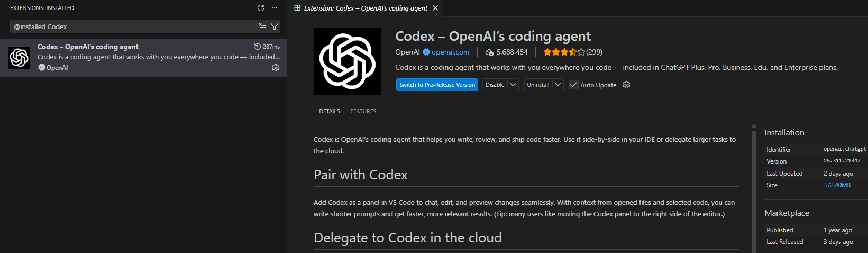This screenshot has width=868, height=253.
Task: Open manage gear for Codex list item
Action: coord(276,68)
